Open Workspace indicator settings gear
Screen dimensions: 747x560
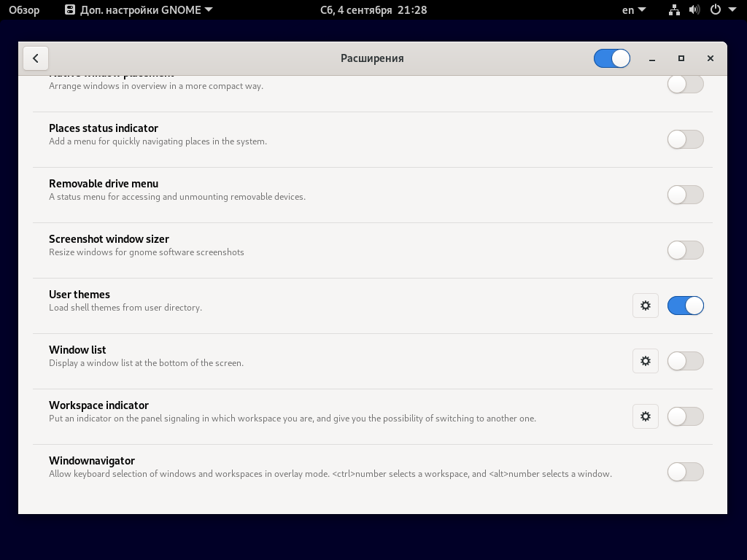tap(645, 416)
